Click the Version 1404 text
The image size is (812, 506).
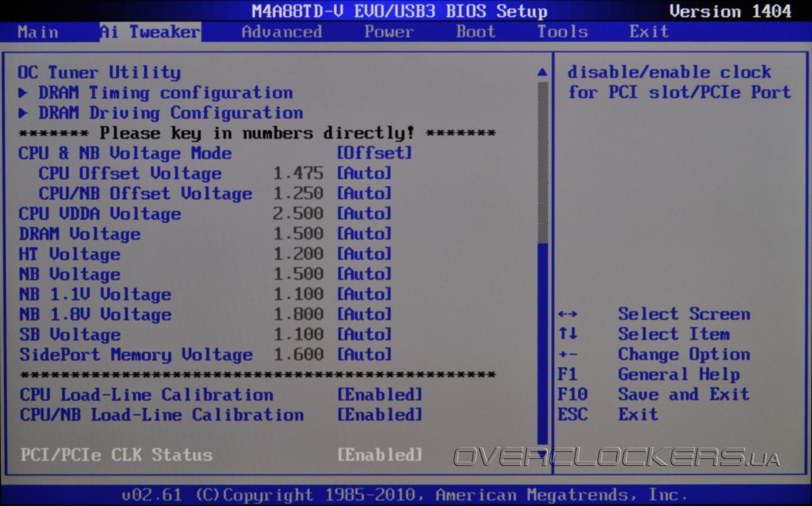click(x=730, y=11)
